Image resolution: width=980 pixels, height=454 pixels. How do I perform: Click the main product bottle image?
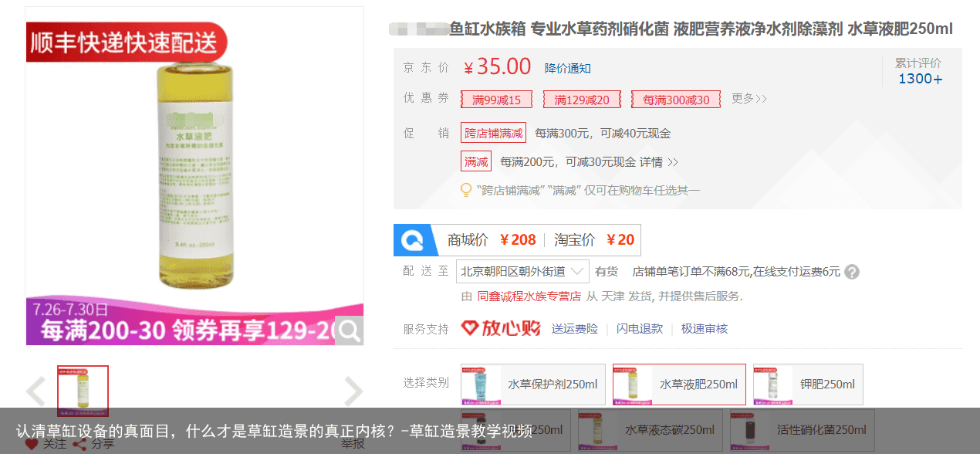click(x=194, y=176)
